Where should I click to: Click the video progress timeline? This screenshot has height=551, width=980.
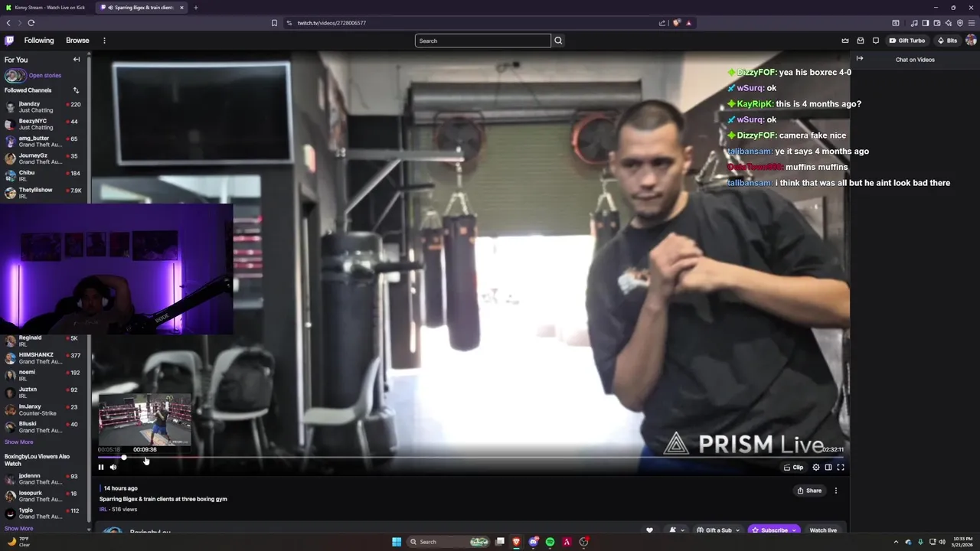click(471, 458)
